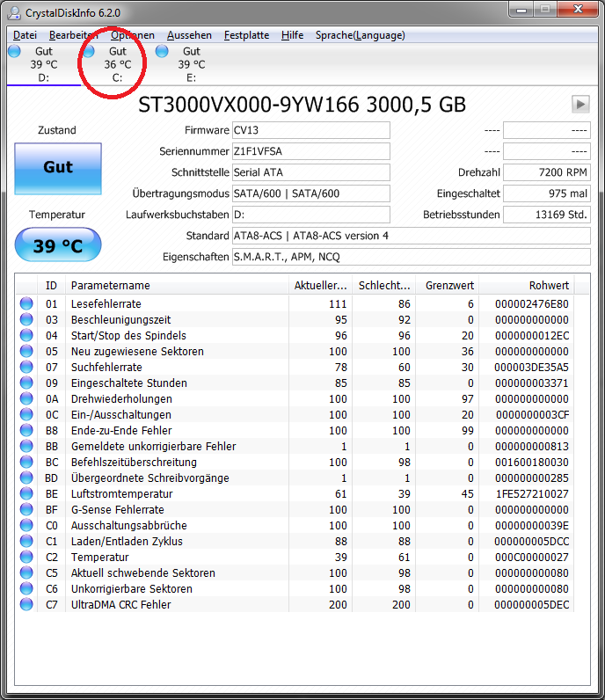Click raw value 1FE527210027

point(532,493)
